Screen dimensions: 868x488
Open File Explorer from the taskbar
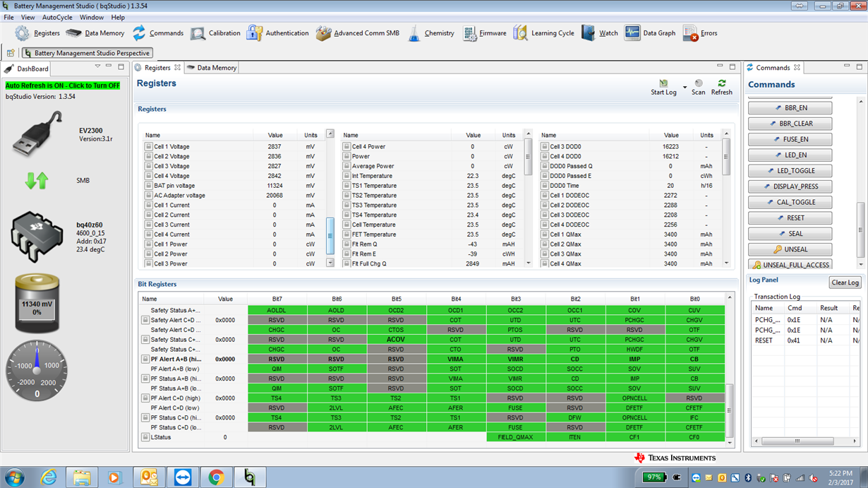[82, 477]
